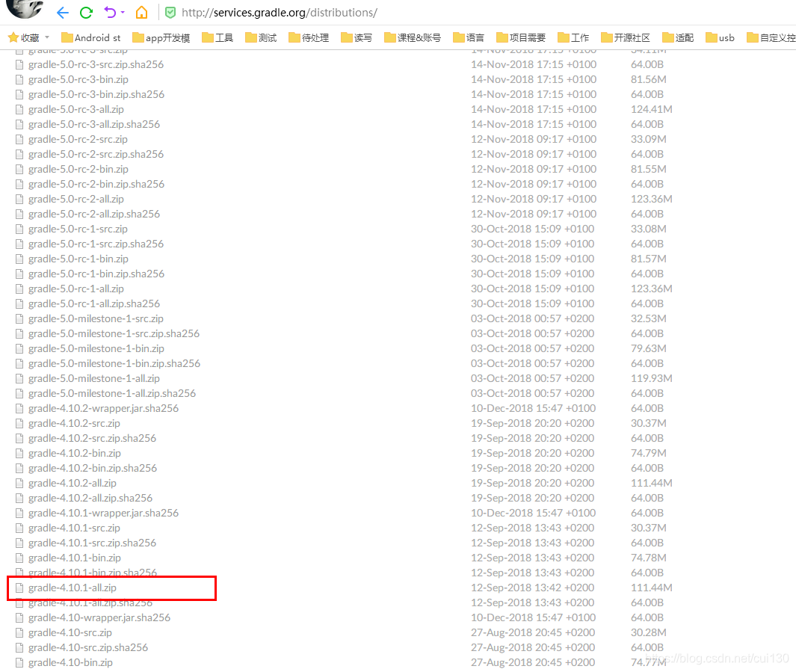Open gradle-4.10-bin.zip link
Image resolution: width=796 pixels, height=672 pixels.
[x=70, y=662]
